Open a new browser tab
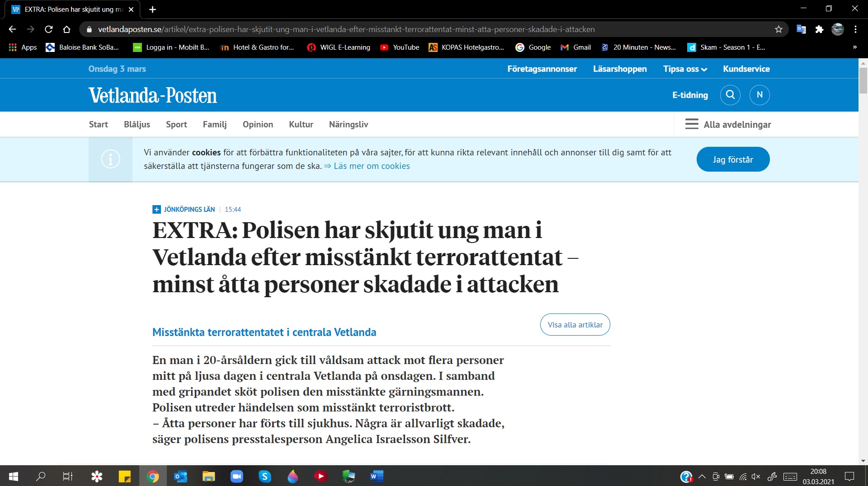 pyautogui.click(x=152, y=9)
